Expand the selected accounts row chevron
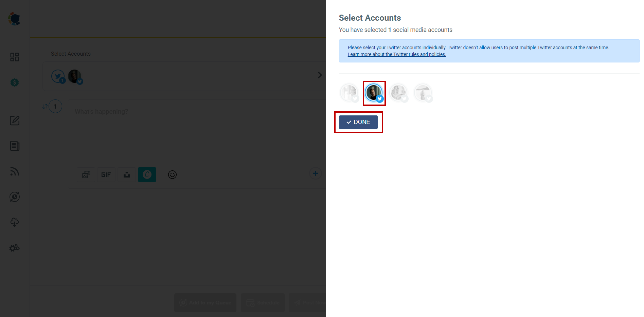Screen dimensions: 644x317 (319, 75)
